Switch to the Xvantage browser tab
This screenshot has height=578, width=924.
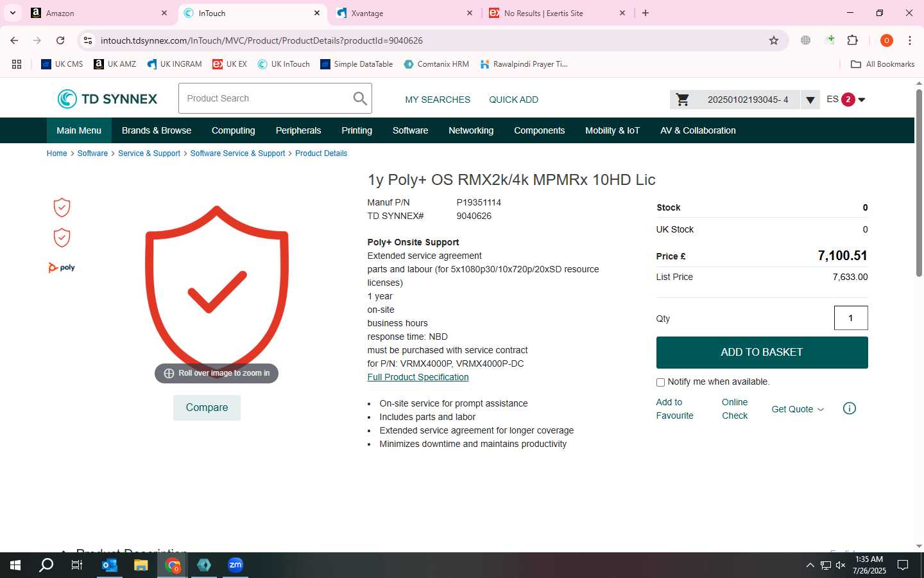(404, 13)
